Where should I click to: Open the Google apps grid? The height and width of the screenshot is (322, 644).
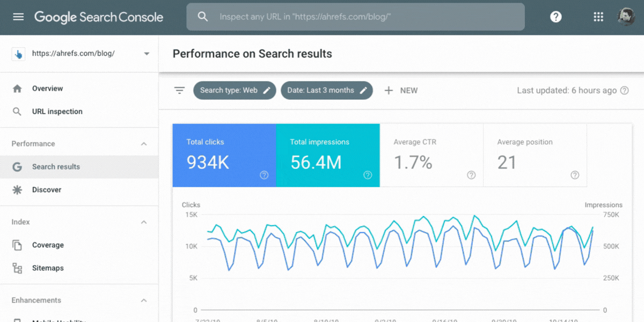[x=598, y=17]
